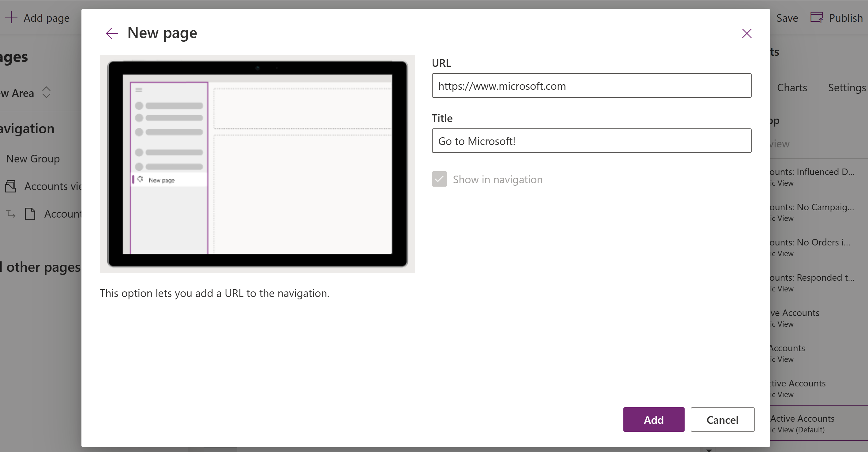The image size is (868, 452).
Task: Click the document icon beside Accounts
Action: (29, 213)
